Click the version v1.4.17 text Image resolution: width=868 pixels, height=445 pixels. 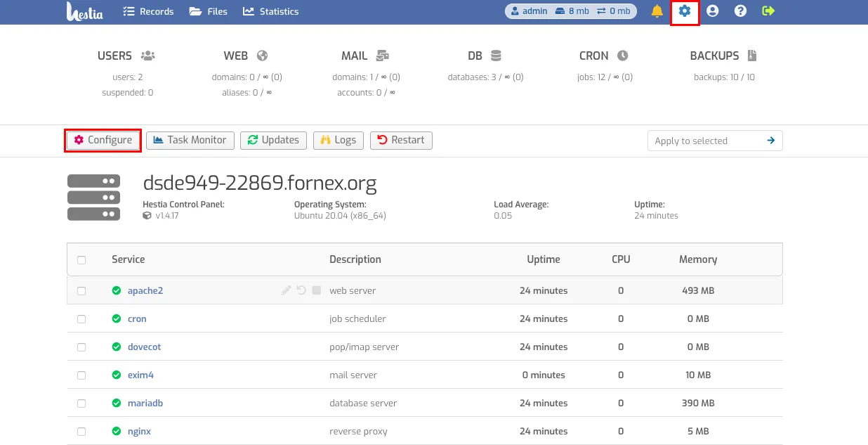(x=167, y=216)
